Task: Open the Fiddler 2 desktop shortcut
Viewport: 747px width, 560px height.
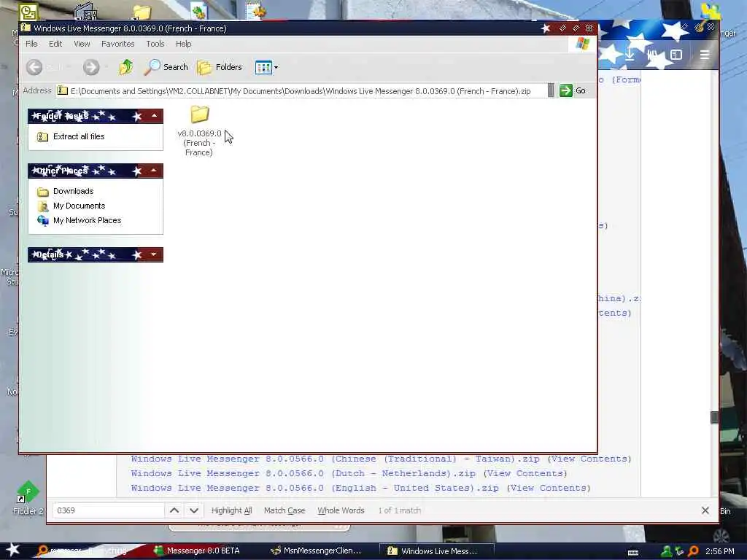Action: pyautogui.click(x=28, y=498)
